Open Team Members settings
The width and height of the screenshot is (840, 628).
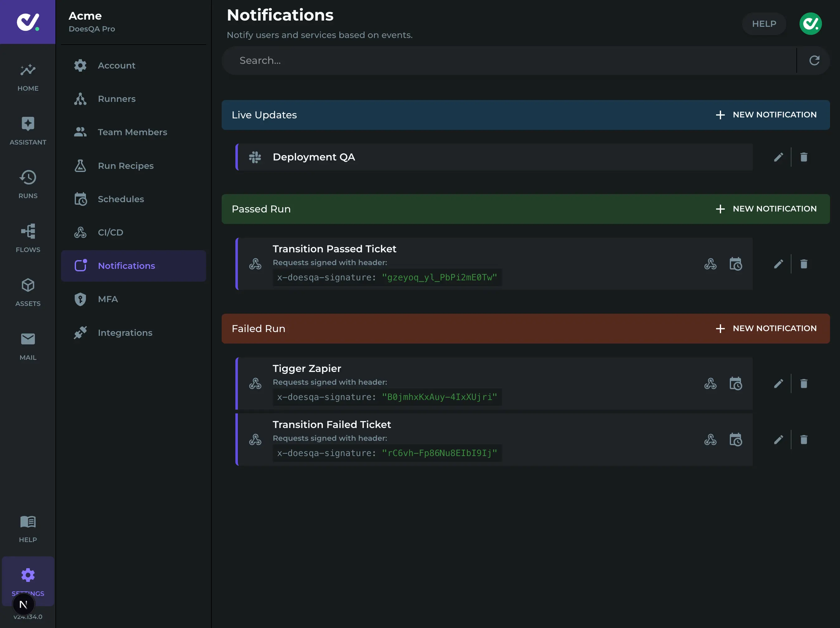(132, 132)
